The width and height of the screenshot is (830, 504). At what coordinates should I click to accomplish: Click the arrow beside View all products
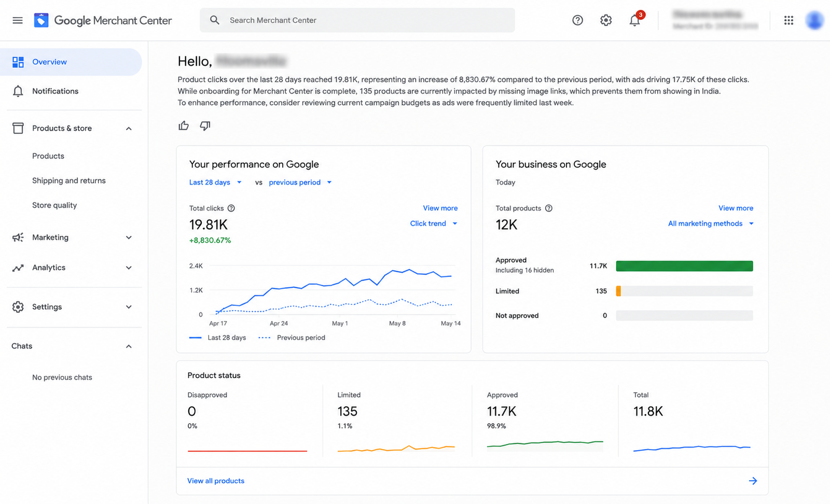tap(753, 481)
